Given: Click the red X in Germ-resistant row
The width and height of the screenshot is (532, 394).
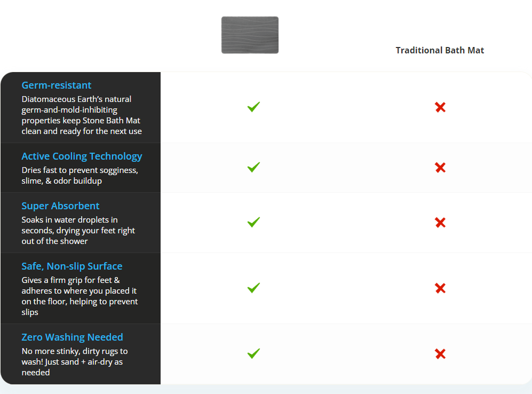Looking at the screenshot, I should (x=440, y=107).
